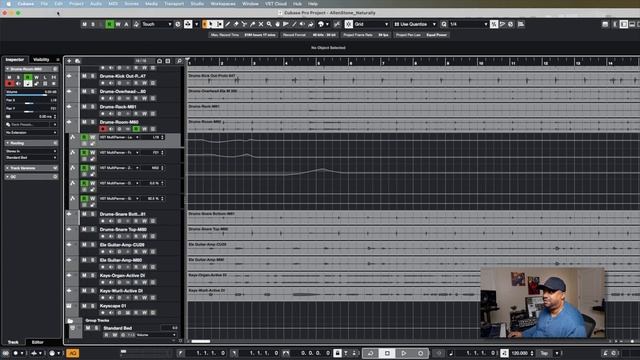This screenshot has height=360, width=640.
Task: Disable record enable on Drums-Room-M80 track
Action: tap(103, 129)
